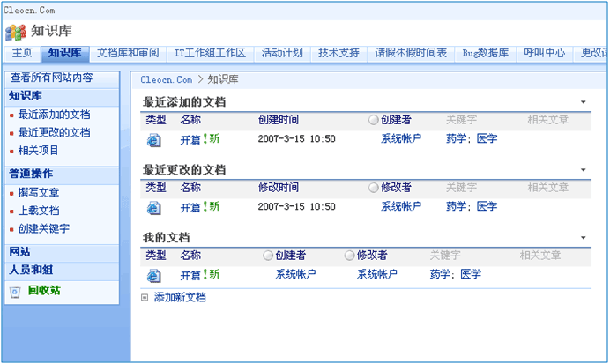610x364 pixels.
Task: Open 开篇 document in 最近更改的文档
Action: coord(190,207)
